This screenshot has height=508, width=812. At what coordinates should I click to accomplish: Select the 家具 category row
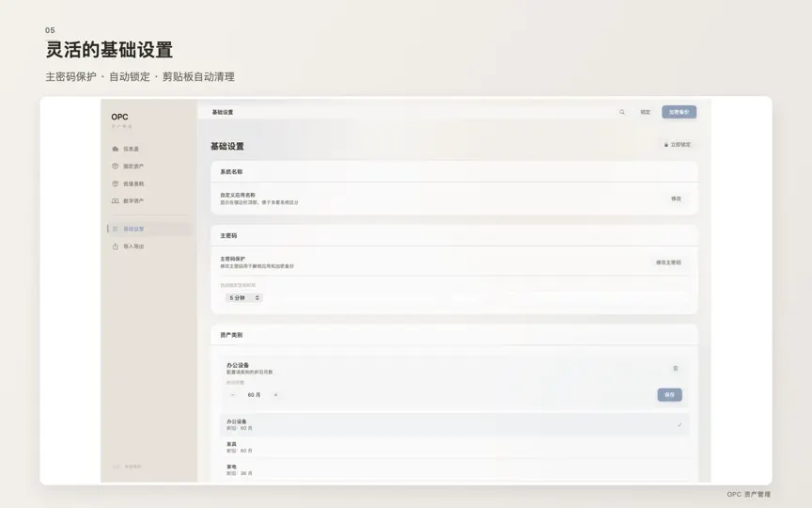click(455, 448)
